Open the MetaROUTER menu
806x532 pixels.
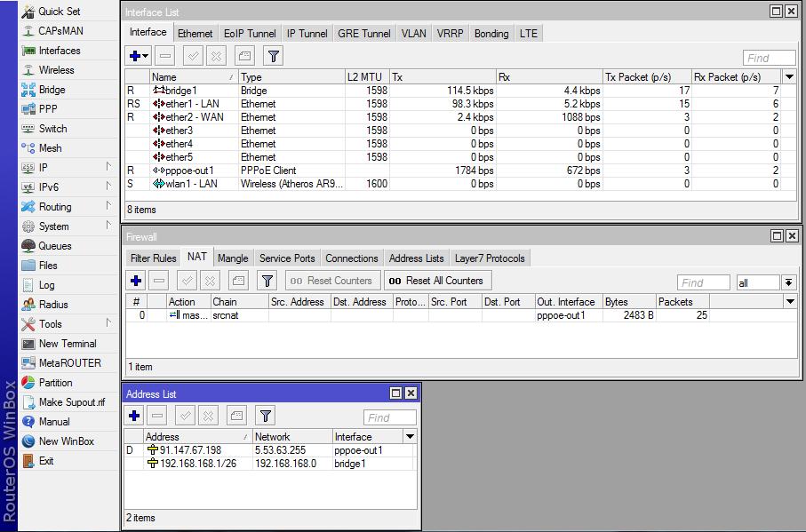coord(68,363)
